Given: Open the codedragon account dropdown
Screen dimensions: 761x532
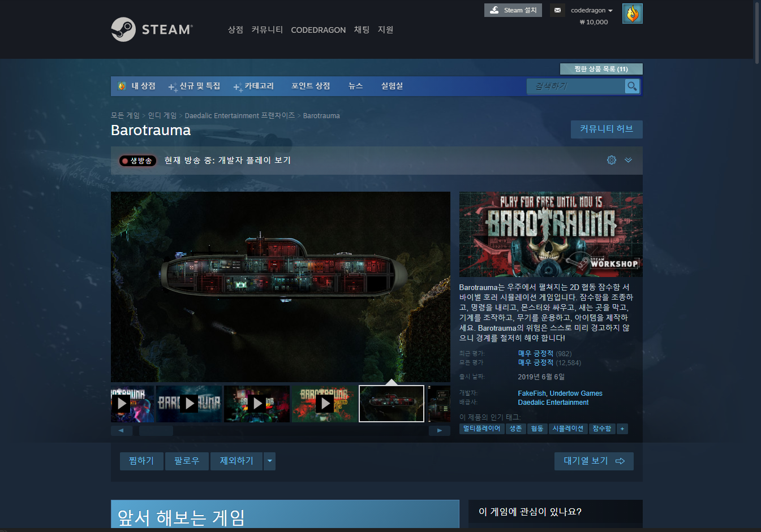Looking at the screenshot, I should [x=591, y=10].
